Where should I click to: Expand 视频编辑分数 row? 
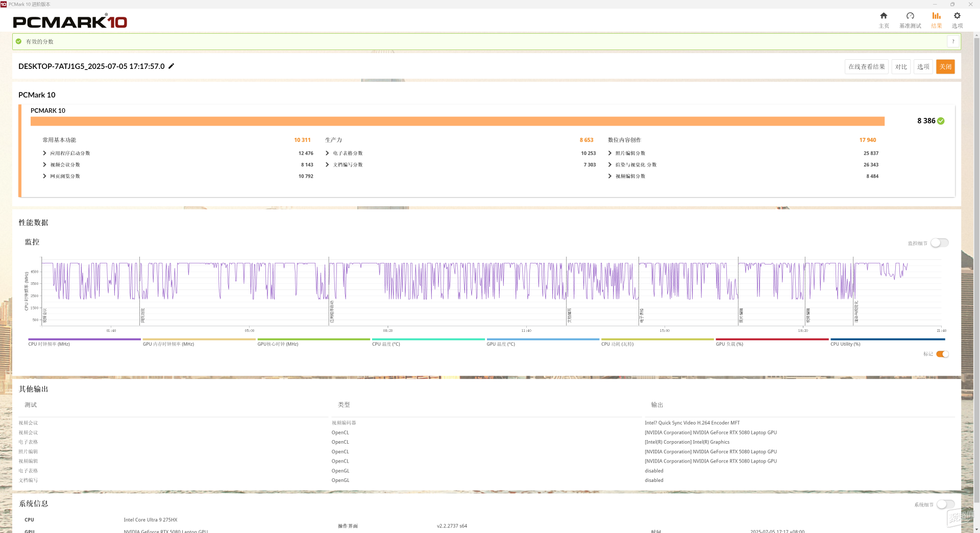tap(610, 176)
